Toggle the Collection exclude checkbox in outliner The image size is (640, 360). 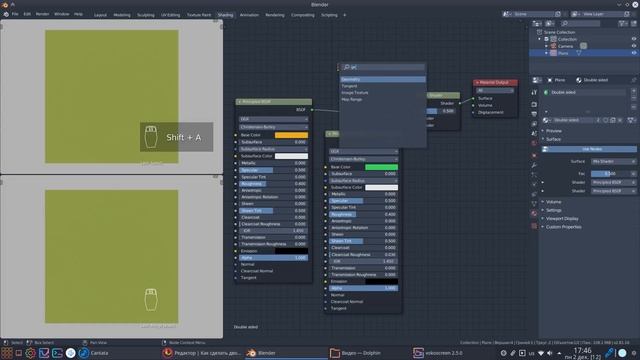547,39
